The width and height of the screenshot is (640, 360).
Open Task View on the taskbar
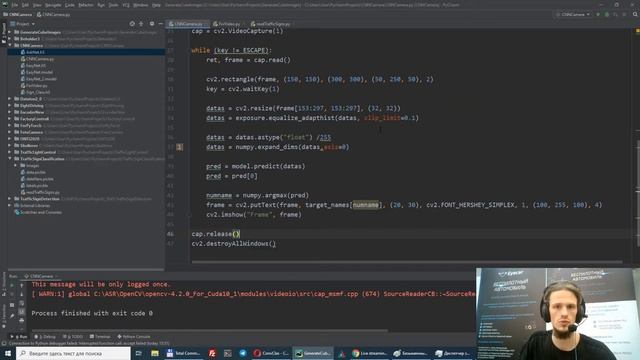coord(139,353)
